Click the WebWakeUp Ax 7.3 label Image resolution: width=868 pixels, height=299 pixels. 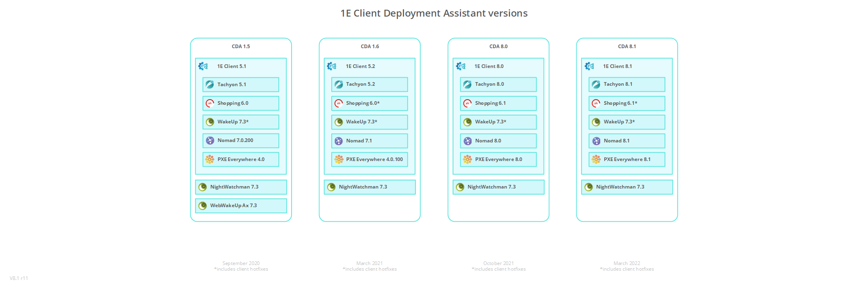click(x=233, y=206)
